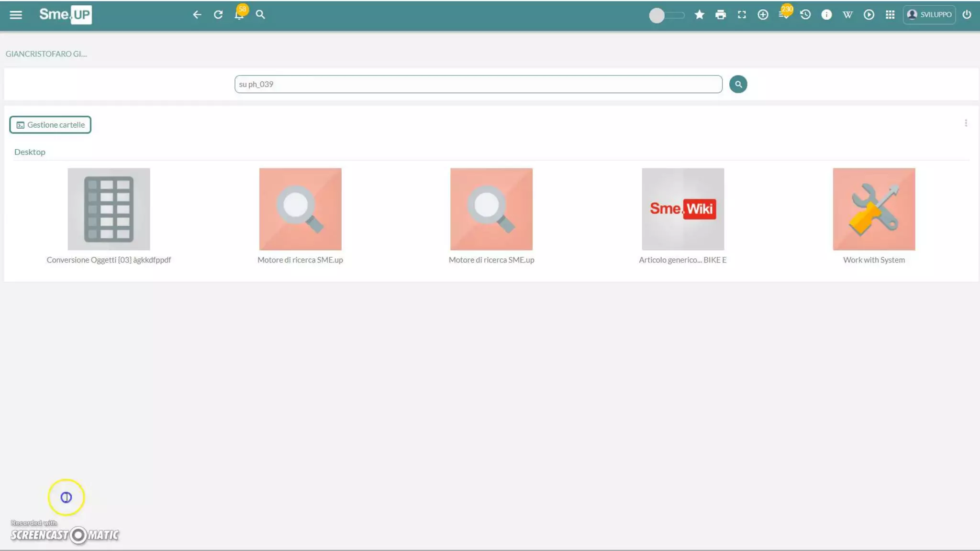Open the Sme.Wiki Articolo generico tile
Image resolution: width=980 pixels, height=551 pixels.
pyautogui.click(x=682, y=209)
